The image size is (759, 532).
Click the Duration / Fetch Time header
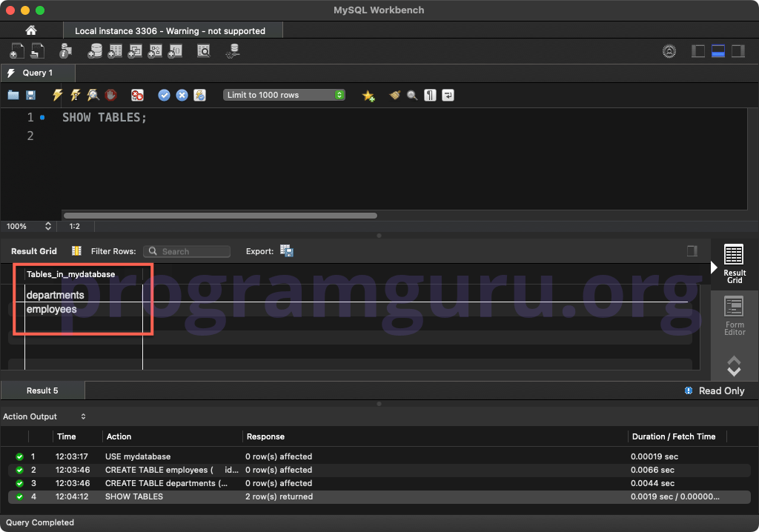(x=673, y=436)
